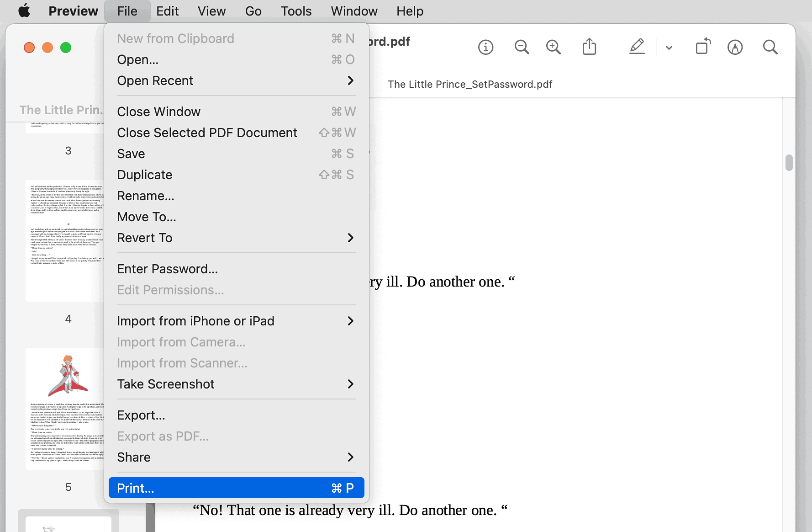Choose Open... from the File menu
The width and height of the screenshot is (812, 532).
point(236,59)
